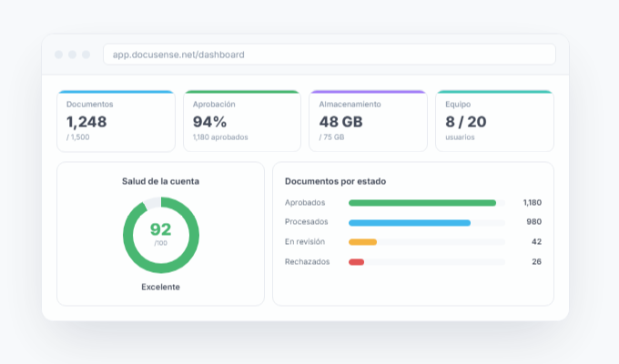Click the '/100' text under the score

click(x=161, y=243)
